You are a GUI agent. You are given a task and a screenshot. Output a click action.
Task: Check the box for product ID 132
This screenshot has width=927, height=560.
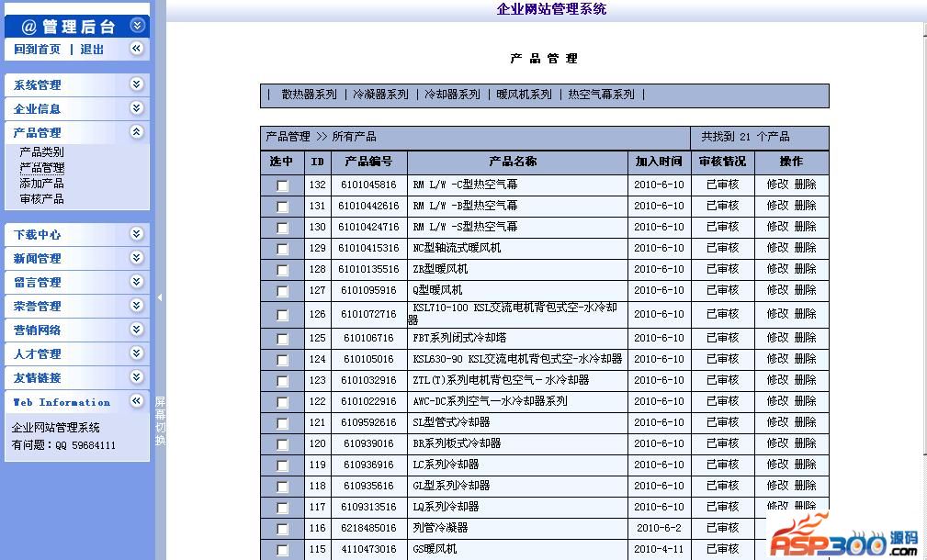[283, 185]
